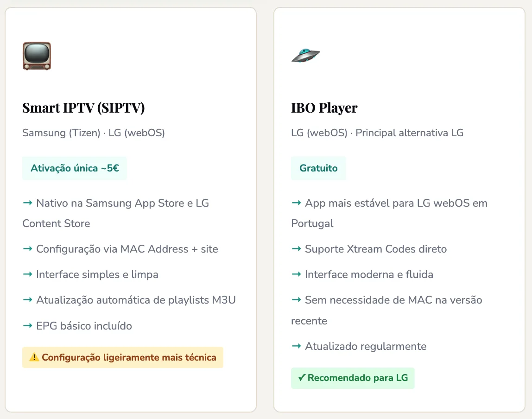
Task: Click the Configuração ligeiramente mais técnica badge
Action: pos(123,357)
